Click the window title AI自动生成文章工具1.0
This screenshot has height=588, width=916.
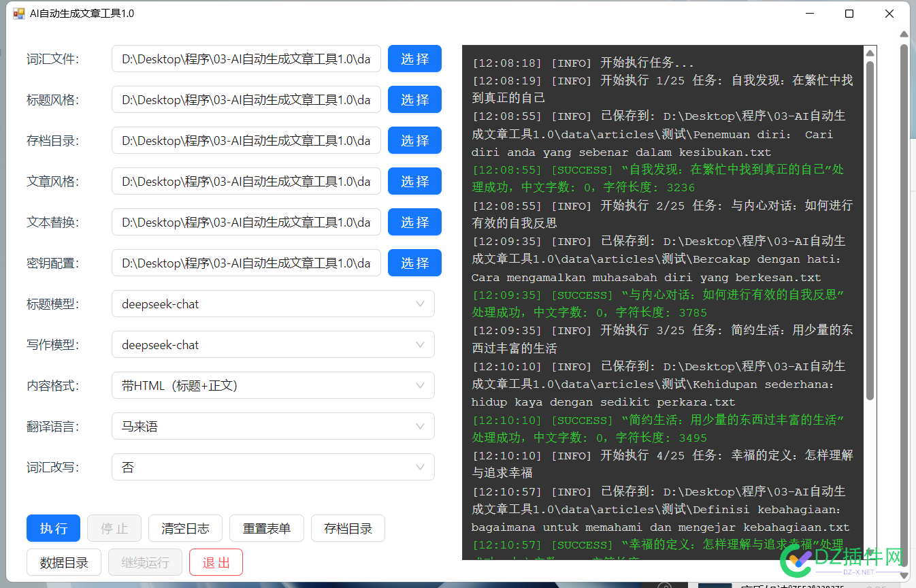82,14
